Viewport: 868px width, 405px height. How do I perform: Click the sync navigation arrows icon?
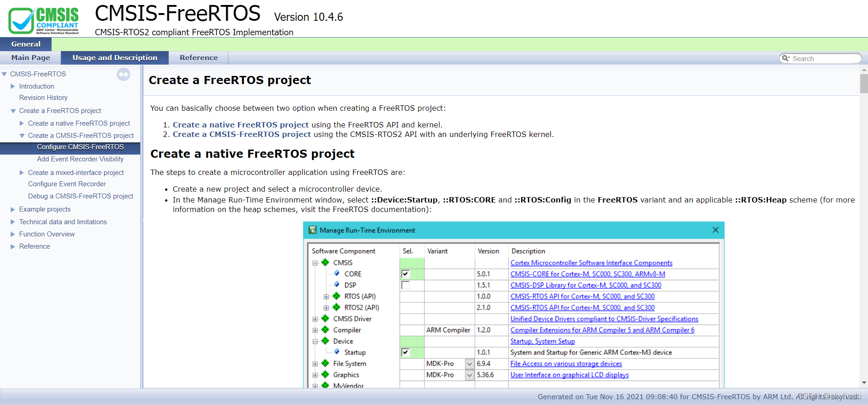pos(123,74)
